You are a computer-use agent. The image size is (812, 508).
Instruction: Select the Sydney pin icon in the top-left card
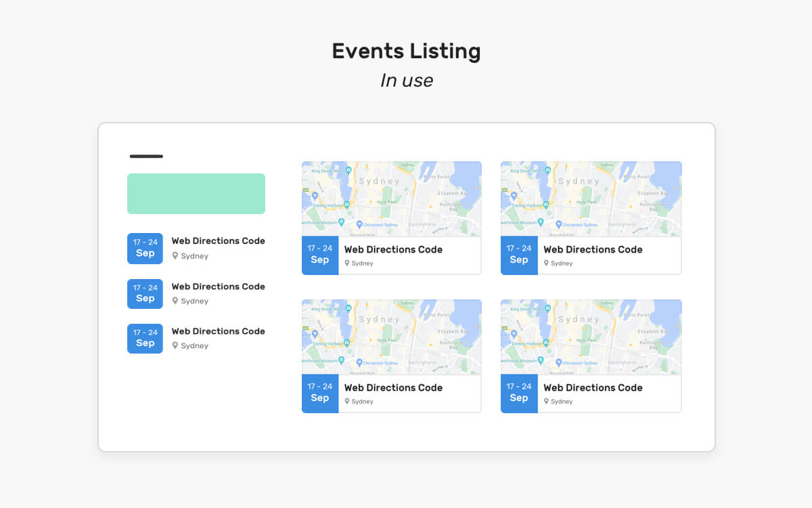(347, 263)
